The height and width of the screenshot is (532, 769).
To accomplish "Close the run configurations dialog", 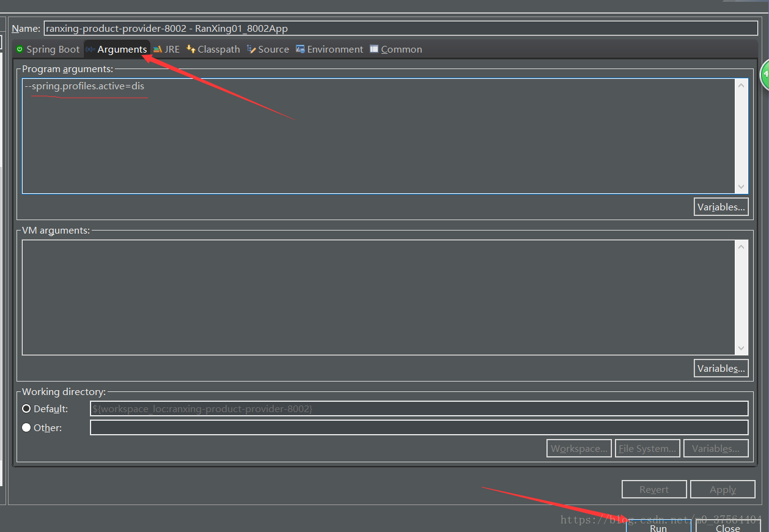I will [727, 526].
